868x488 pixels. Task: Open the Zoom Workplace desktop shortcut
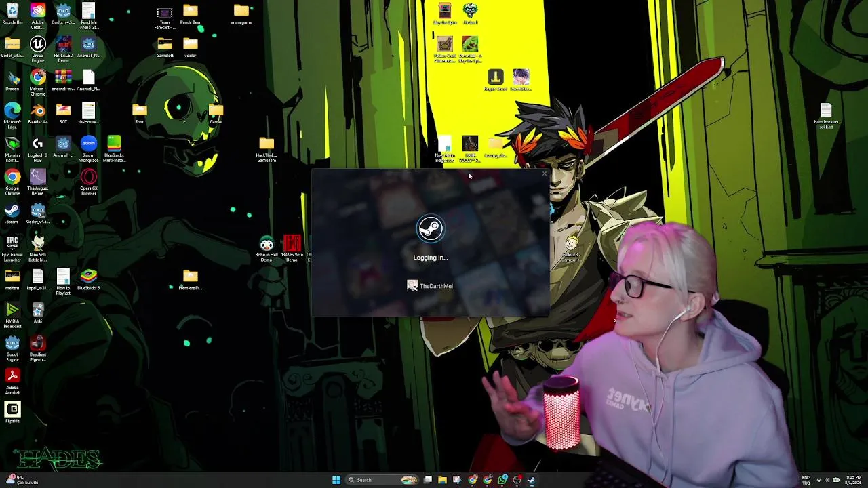tap(88, 148)
